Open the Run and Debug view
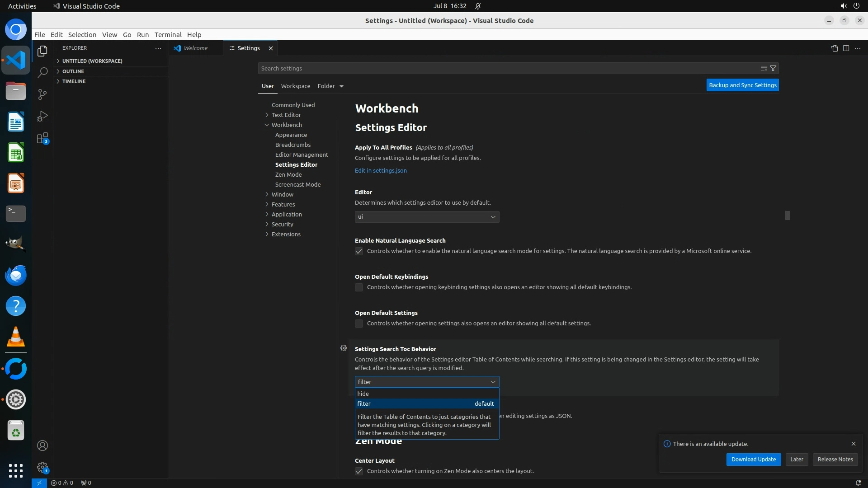This screenshot has width=868, height=488. tap(42, 116)
